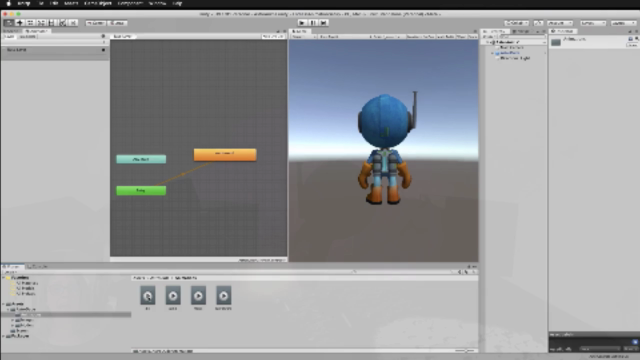This screenshot has width=640, height=360.
Task: Select the Scale tool
Action: pyautogui.click(x=41, y=23)
